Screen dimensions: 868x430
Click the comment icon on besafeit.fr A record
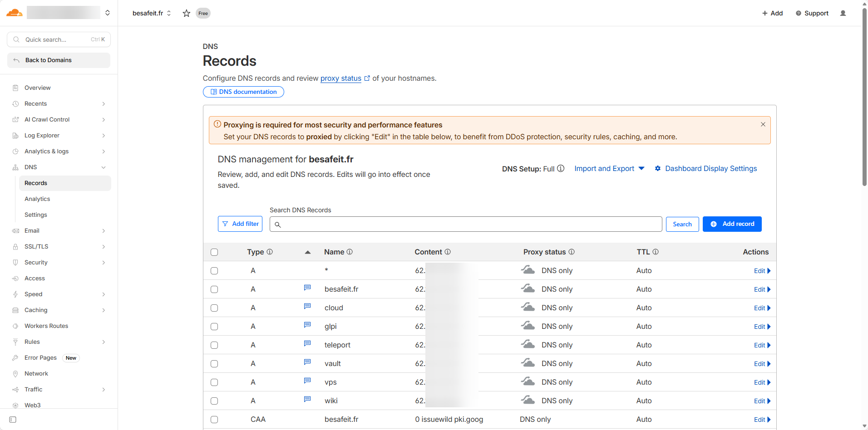(307, 288)
